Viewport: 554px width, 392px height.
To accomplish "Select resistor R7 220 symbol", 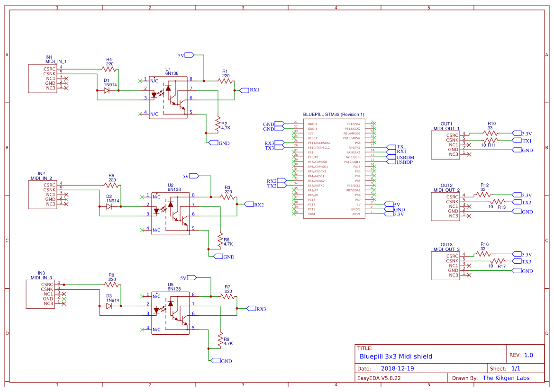I will coord(228,297).
